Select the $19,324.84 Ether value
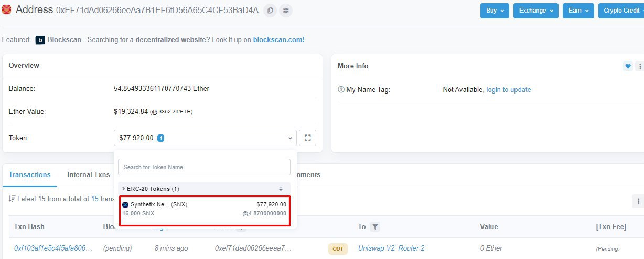The image size is (644, 259). click(x=131, y=111)
